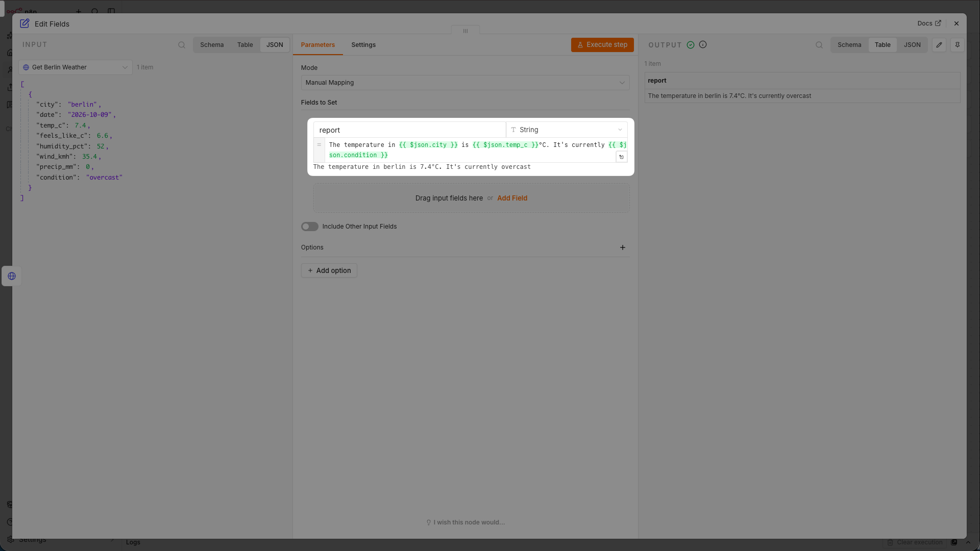
Task: Open Logs in the background window
Action: [133, 542]
